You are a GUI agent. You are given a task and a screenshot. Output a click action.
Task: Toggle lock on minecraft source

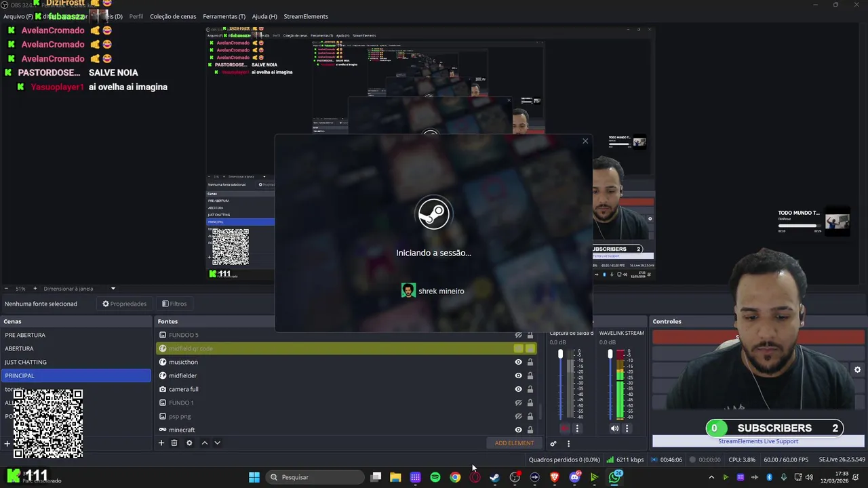click(x=530, y=430)
